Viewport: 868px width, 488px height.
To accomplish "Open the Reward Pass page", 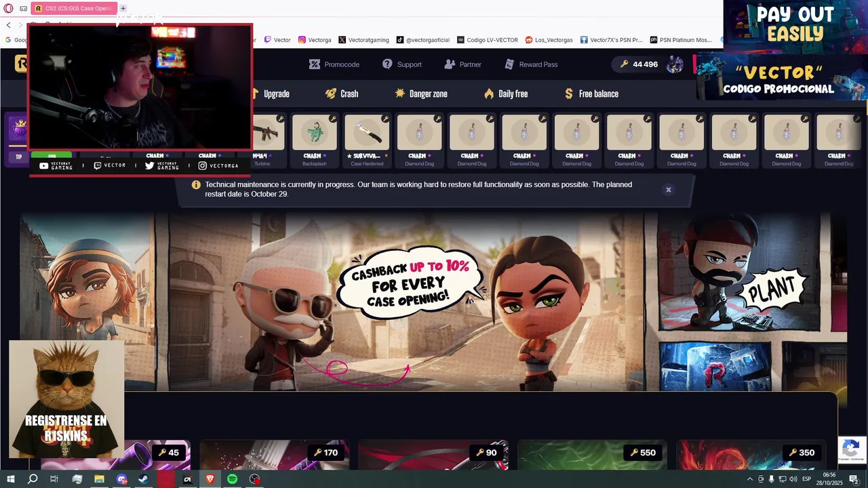I will [531, 64].
